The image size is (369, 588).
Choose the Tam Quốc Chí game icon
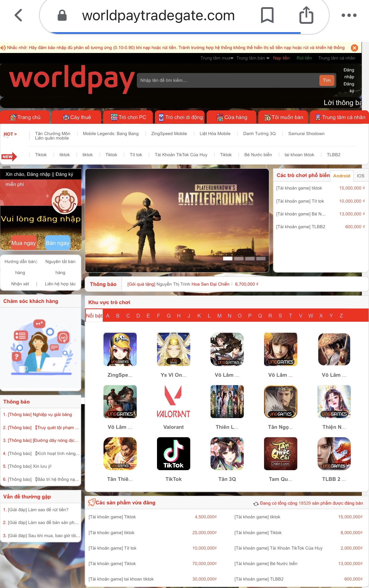pos(280,453)
